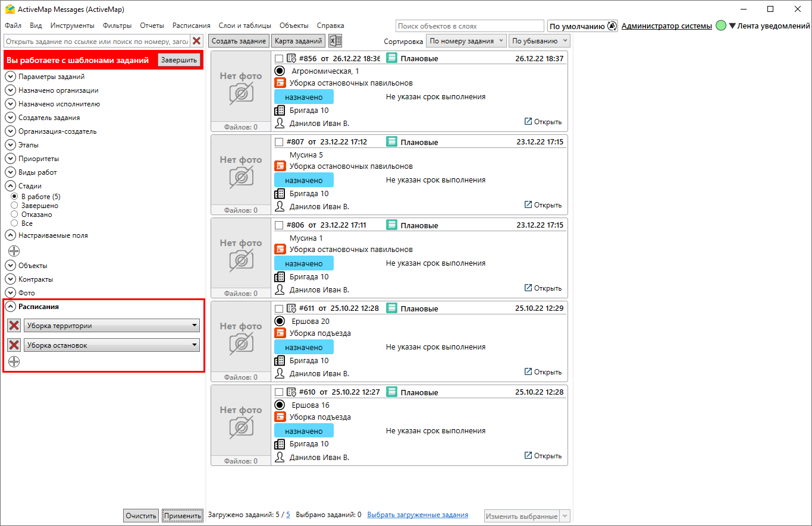
Task: Open the Фильтры menu
Action: (x=117, y=26)
